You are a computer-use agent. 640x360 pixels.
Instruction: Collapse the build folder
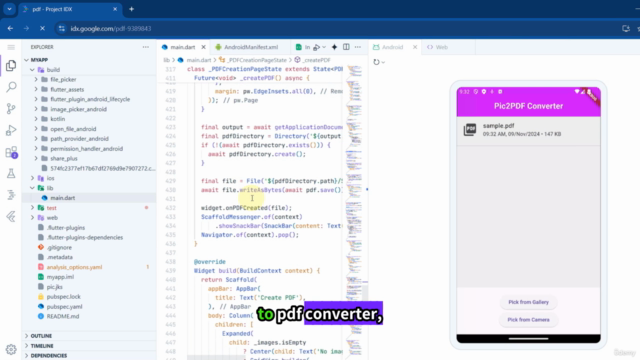pyautogui.click(x=32, y=70)
